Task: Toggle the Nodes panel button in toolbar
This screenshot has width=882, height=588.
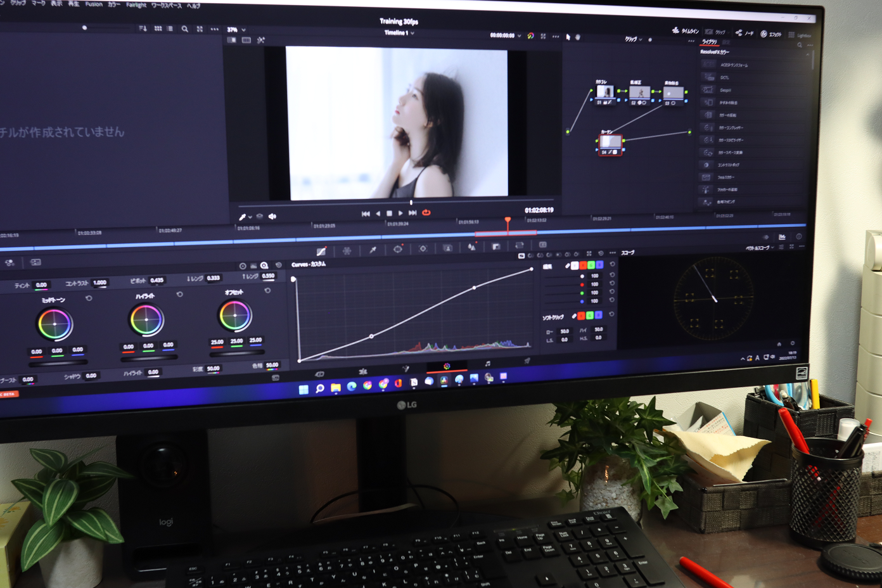Action: (x=745, y=33)
